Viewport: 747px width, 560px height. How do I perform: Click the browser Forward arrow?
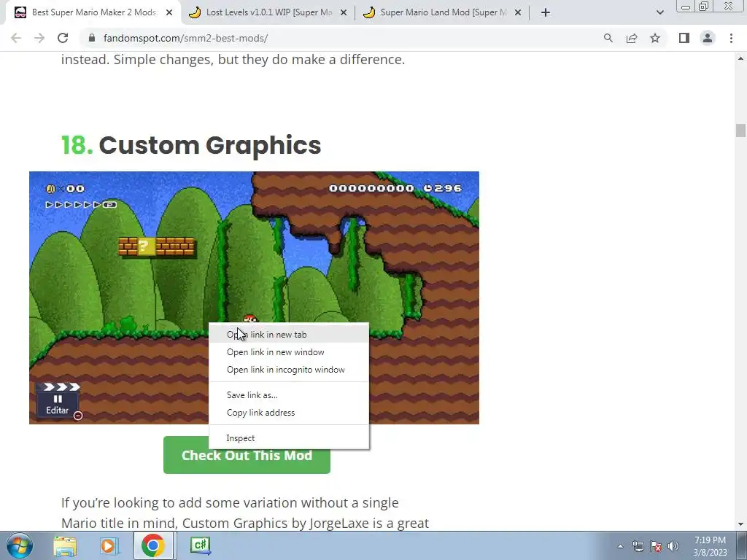click(x=39, y=38)
